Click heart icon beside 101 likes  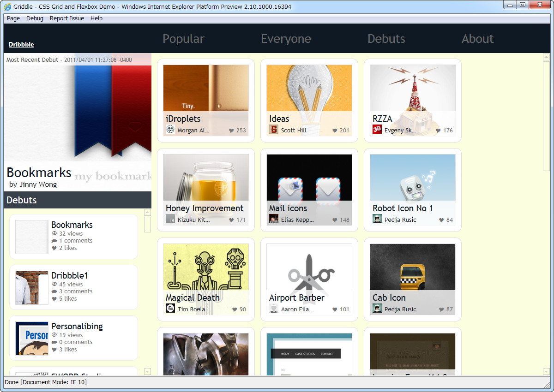(x=335, y=309)
